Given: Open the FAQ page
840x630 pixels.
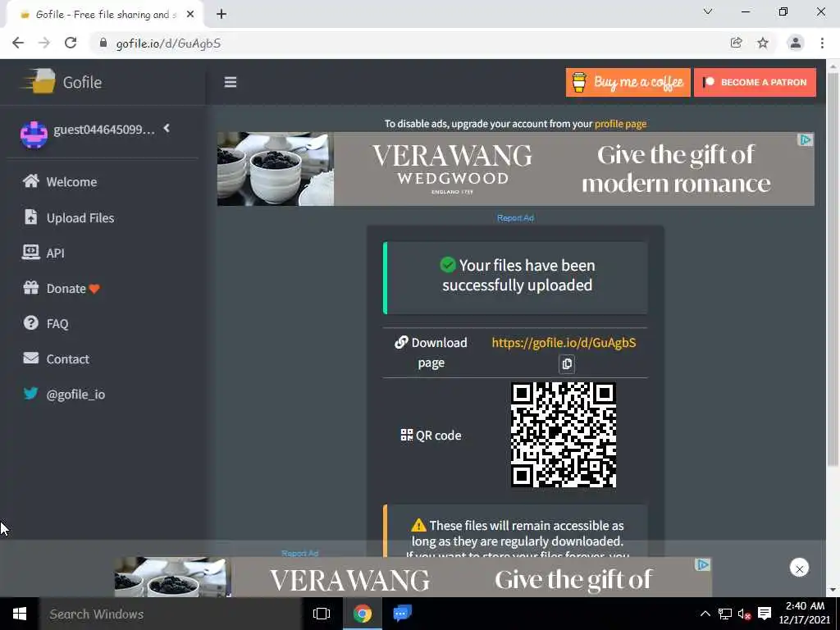Looking at the screenshot, I should [46, 323].
